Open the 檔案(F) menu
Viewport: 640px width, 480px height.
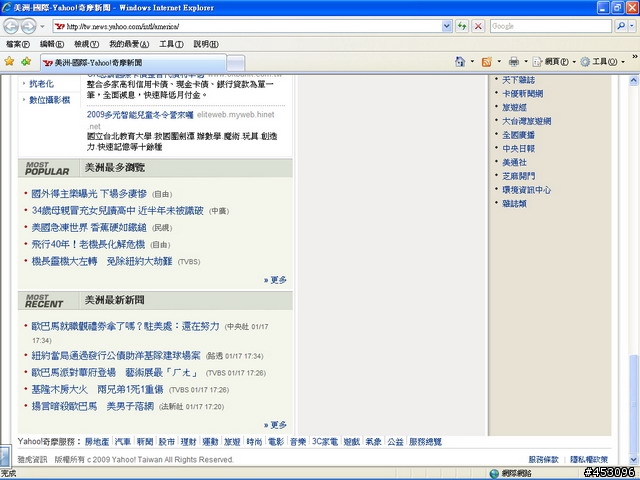coord(18,44)
